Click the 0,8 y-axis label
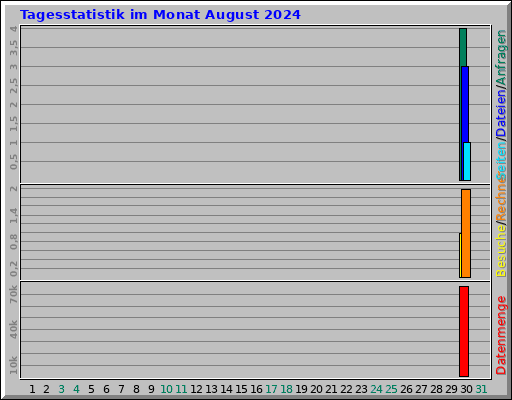 pos(13,242)
